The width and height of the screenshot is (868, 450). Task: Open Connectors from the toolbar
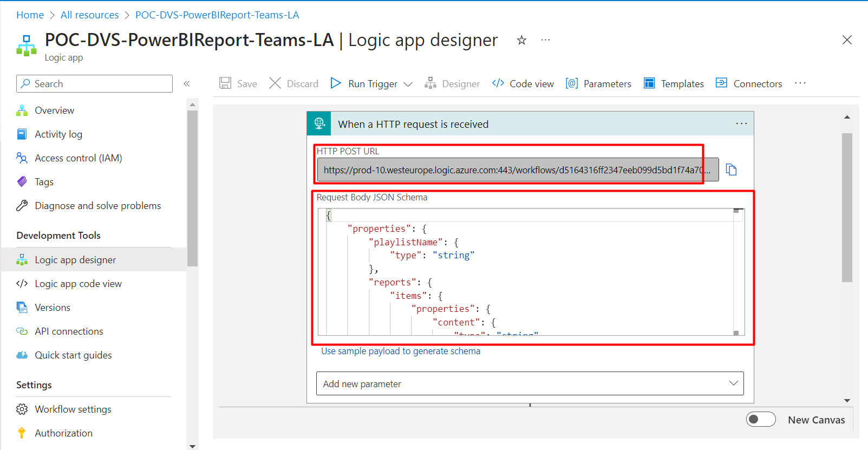(749, 83)
